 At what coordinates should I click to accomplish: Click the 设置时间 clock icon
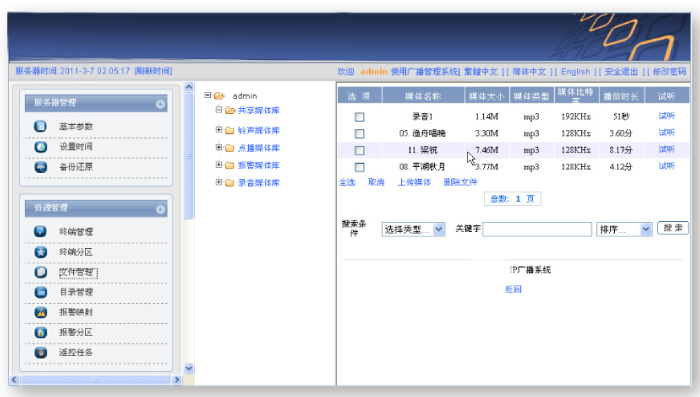(41, 146)
